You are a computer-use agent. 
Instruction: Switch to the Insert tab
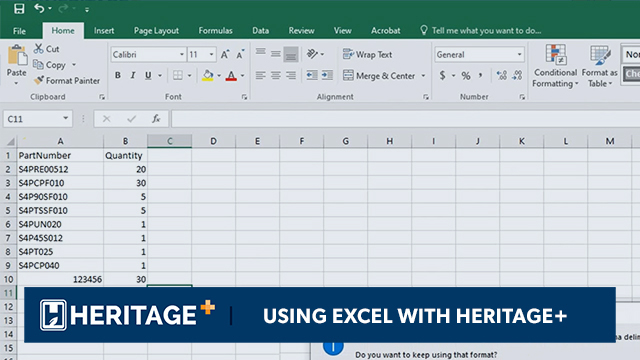(x=104, y=31)
